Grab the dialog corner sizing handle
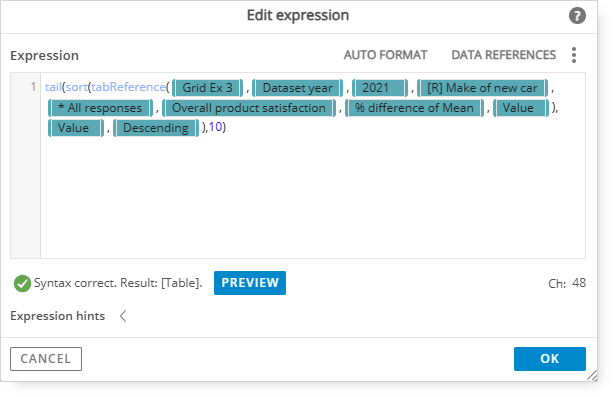The image size is (613, 397). click(592, 375)
